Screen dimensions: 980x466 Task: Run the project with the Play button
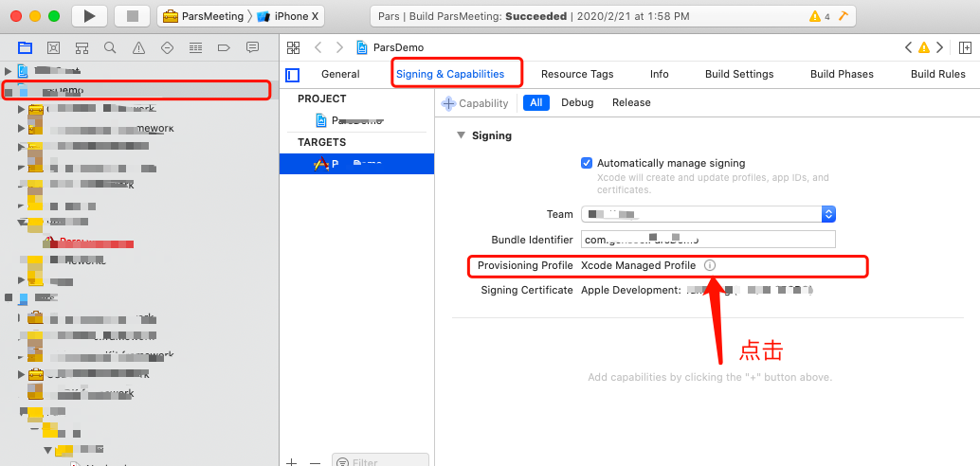(x=90, y=15)
